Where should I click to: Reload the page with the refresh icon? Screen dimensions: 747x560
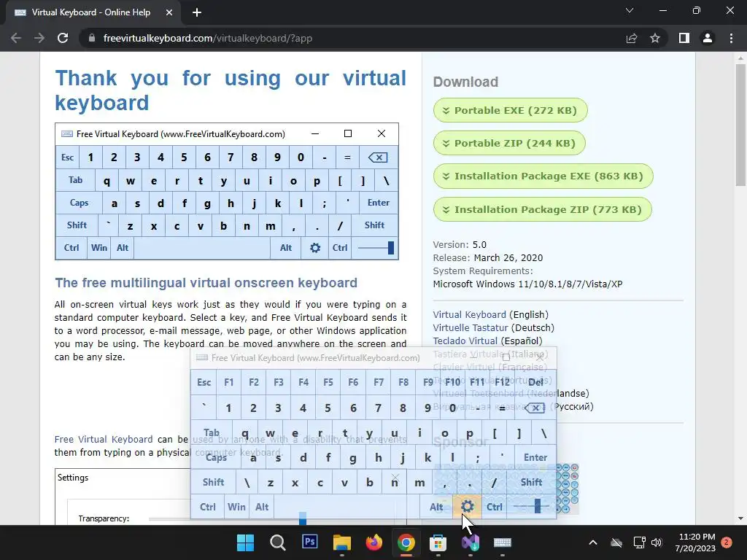point(63,38)
